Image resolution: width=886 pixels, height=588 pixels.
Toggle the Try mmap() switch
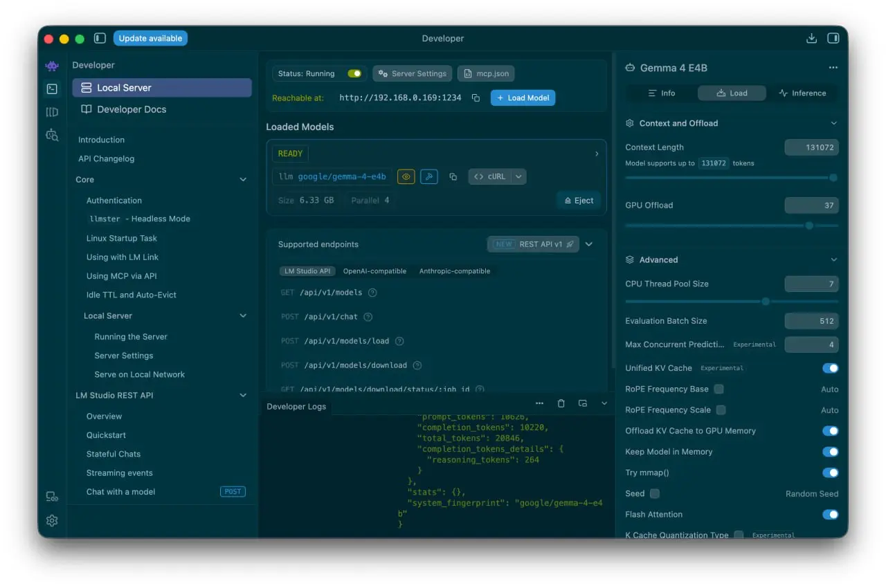[x=831, y=472]
